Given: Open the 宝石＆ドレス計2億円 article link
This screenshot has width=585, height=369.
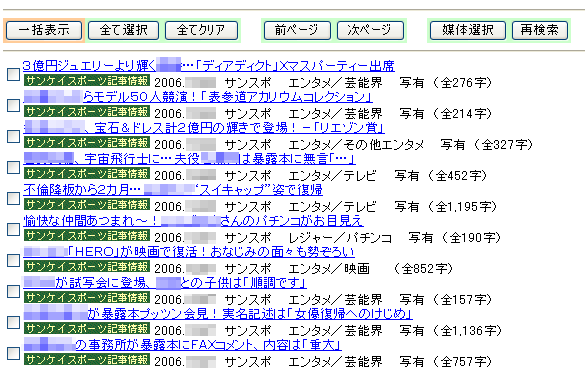Looking at the screenshot, I should point(204,128).
